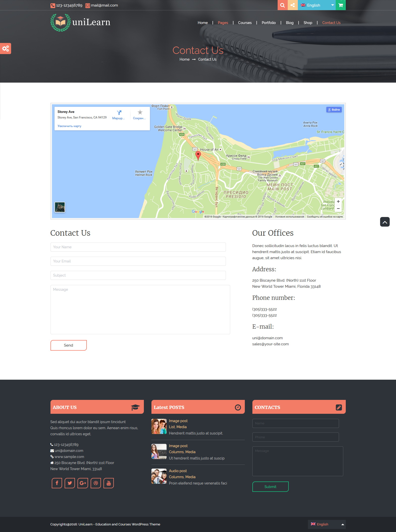
Task: Click mail@mail.com in top bar
Action: pos(104,5)
